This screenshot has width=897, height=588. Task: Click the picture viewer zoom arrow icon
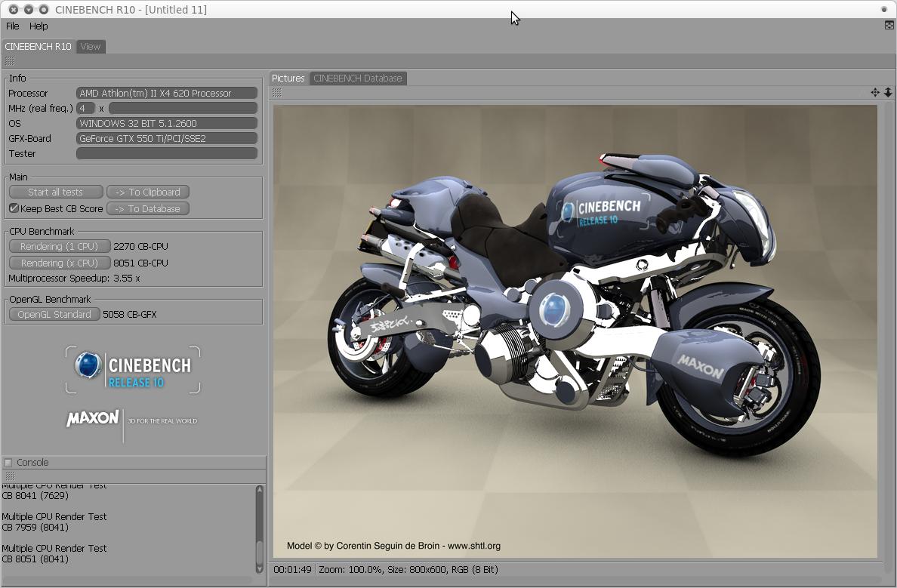888,92
